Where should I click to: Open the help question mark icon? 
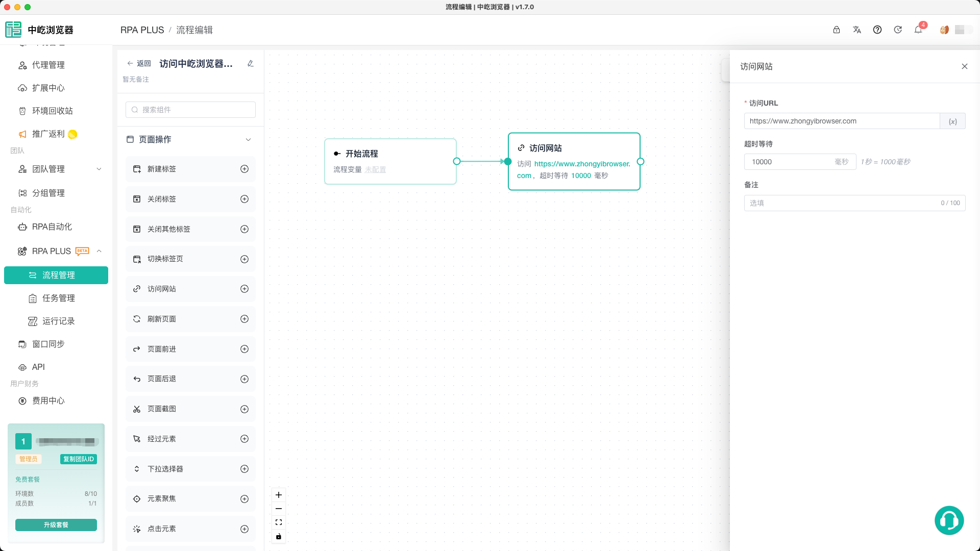[877, 30]
